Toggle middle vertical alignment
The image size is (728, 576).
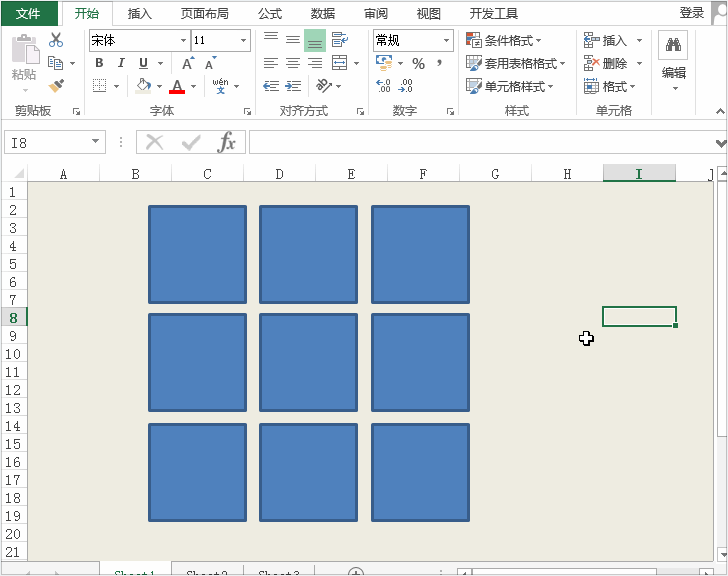coord(292,40)
